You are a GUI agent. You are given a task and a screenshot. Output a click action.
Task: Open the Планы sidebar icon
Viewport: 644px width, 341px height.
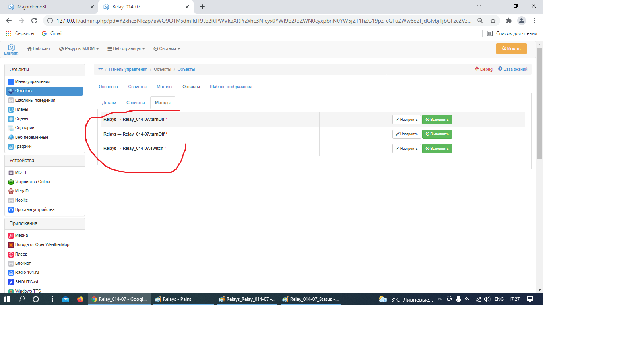11,110
